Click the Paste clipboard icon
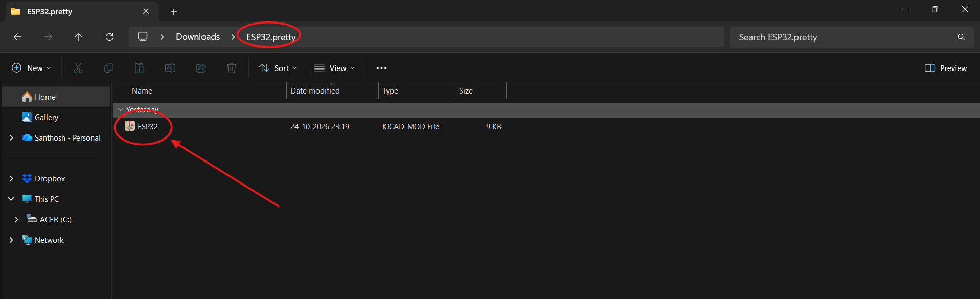980x299 pixels. point(140,68)
